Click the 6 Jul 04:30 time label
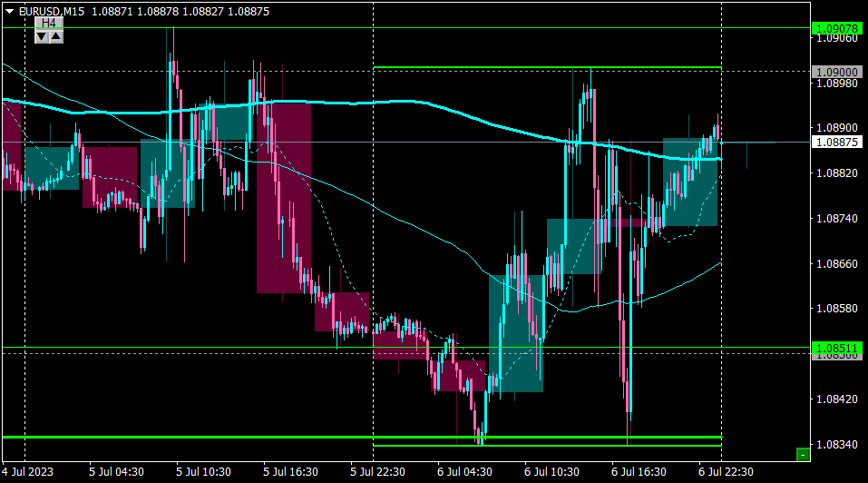This screenshot has width=868, height=483. 464,472
